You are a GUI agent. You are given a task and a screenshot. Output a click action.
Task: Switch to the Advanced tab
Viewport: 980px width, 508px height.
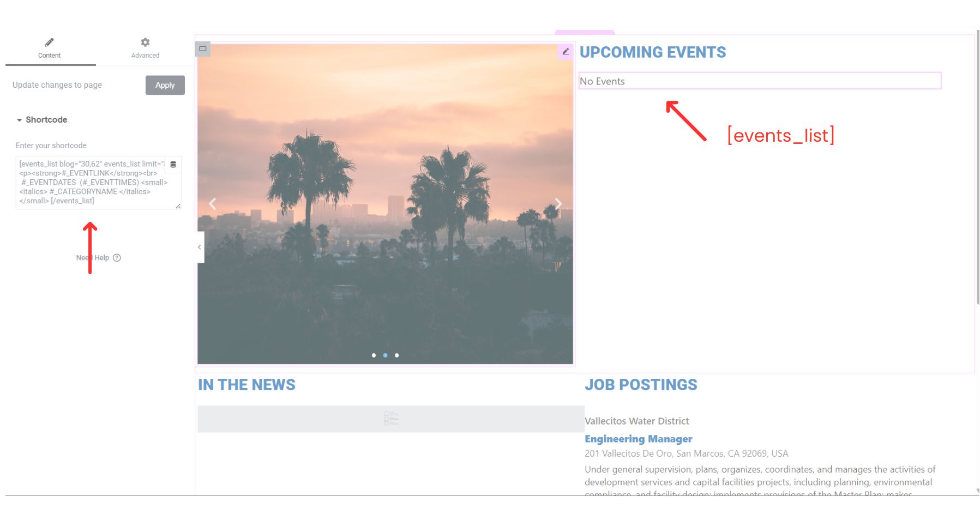tap(145, 48)
